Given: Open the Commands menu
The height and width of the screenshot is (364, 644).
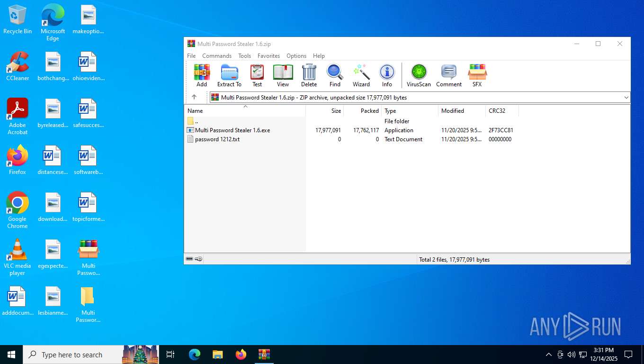Looking at the screenshot, I should (x=217, y=56).
